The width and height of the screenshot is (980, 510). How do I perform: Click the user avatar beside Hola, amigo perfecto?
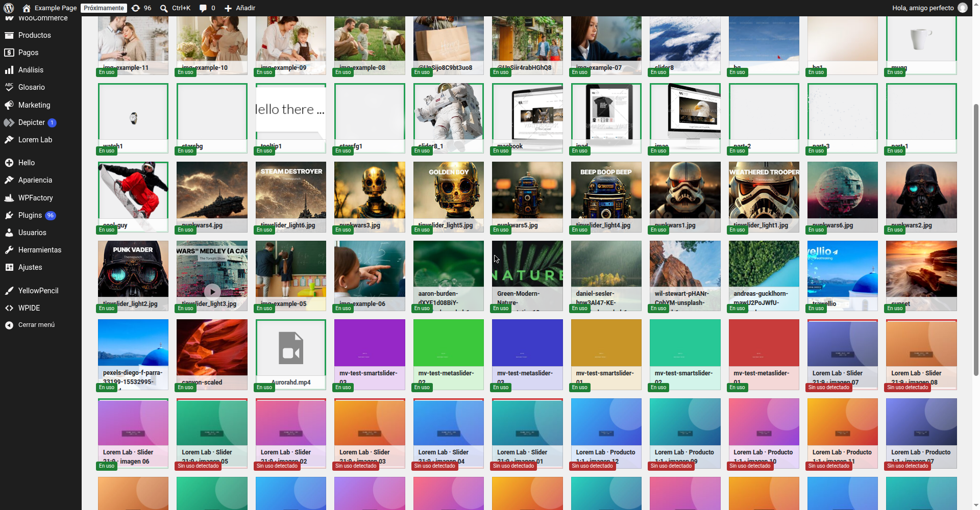pyautogui.click(x=963, y=8)
